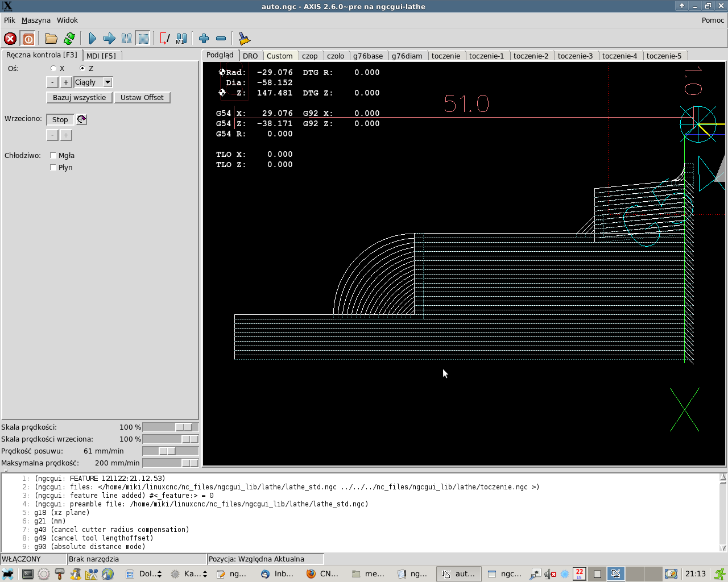Open a G-code file with folder icon
This screenshot has width=728, height=582.
[51, 39]
